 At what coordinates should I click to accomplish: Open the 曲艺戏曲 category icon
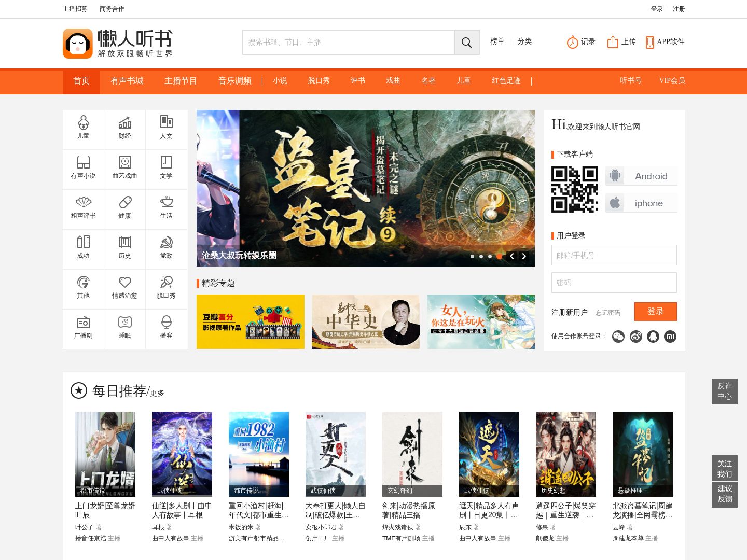tap(125, 162)
